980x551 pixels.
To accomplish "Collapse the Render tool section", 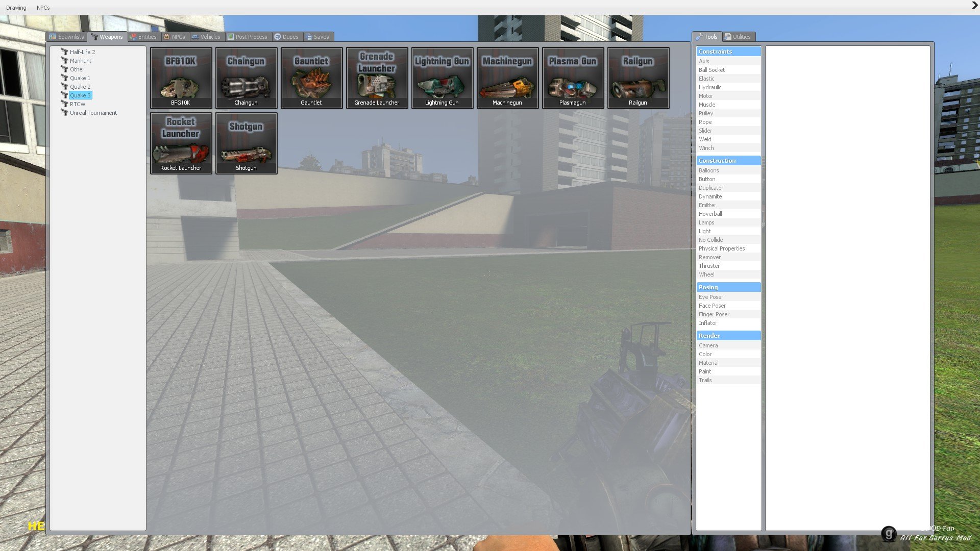I will point(728,336).
